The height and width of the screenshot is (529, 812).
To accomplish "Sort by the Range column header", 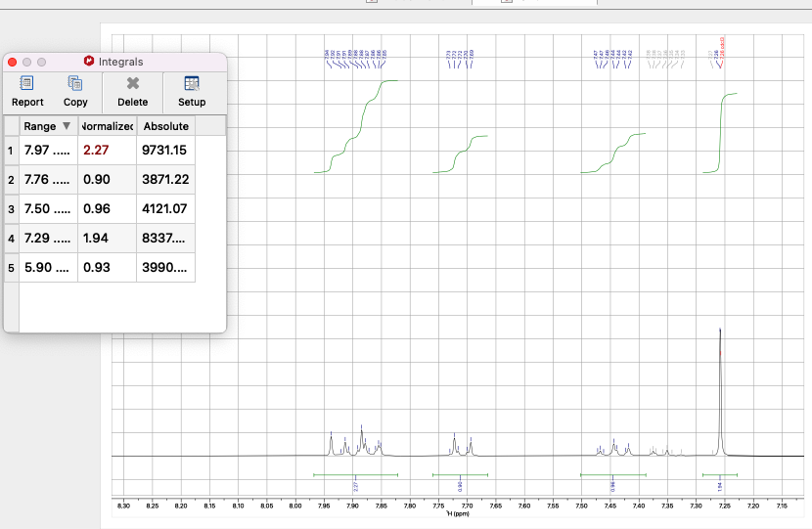I will tap(48, 126).
